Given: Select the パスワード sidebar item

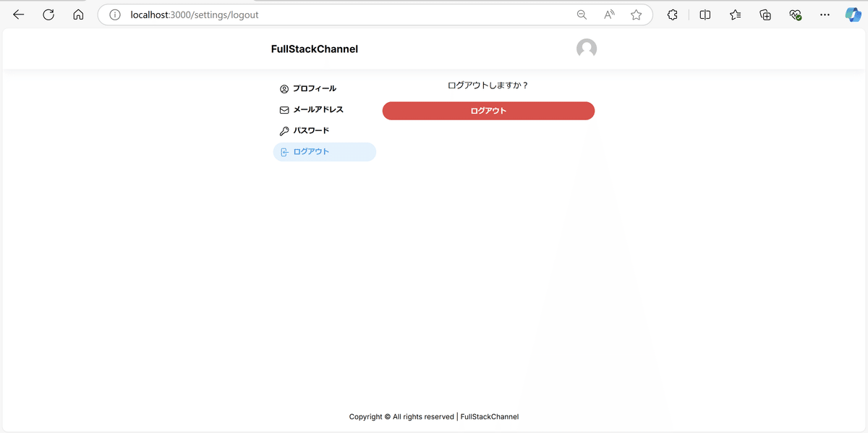Looking at the screenshot, I should pyautogui.click(x=325, y=131).
